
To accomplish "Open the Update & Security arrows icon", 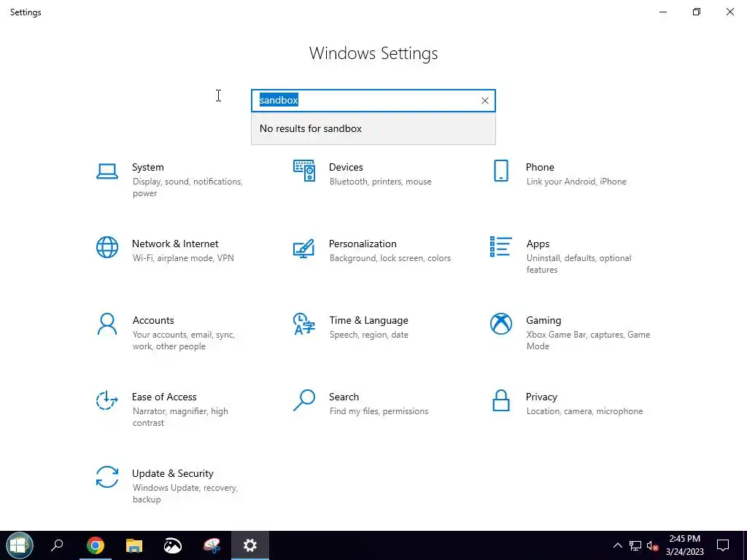I will click(x=107, y=477).
